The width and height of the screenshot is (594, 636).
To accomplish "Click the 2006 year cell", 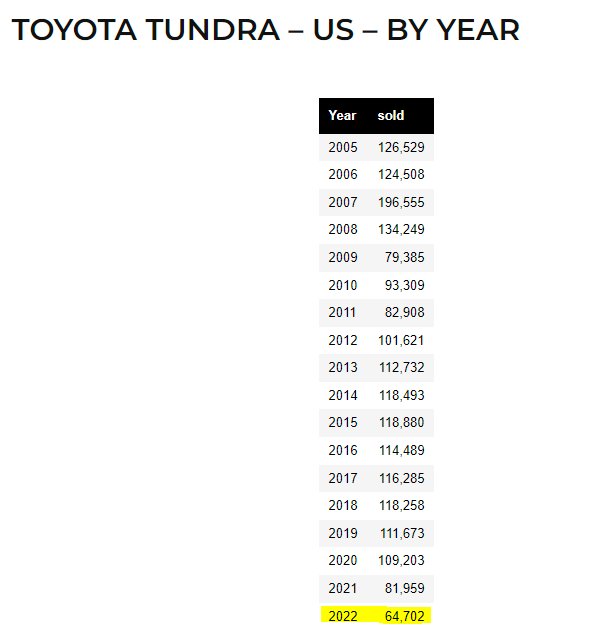I will pyautogui.click(x=343, y=174).
